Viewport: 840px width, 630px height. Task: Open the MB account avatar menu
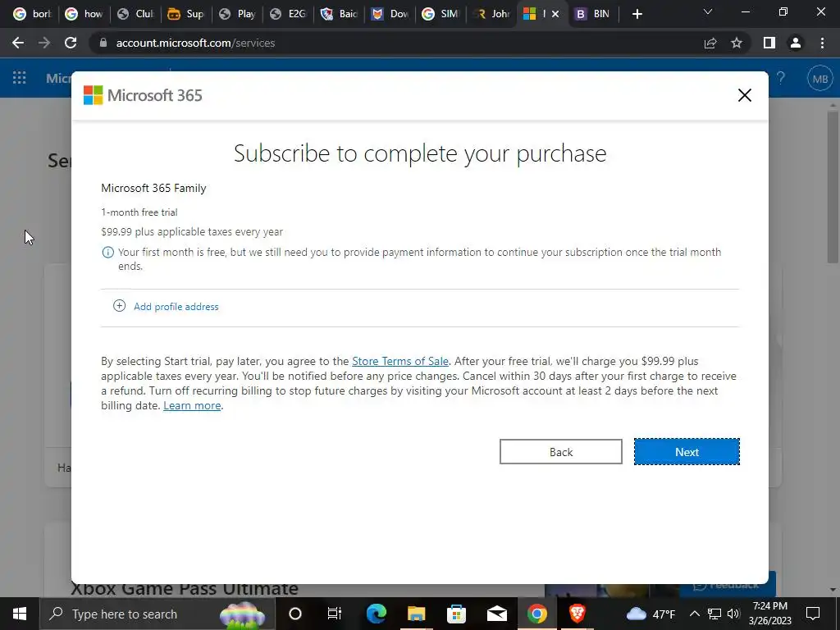tap(819, 79)
